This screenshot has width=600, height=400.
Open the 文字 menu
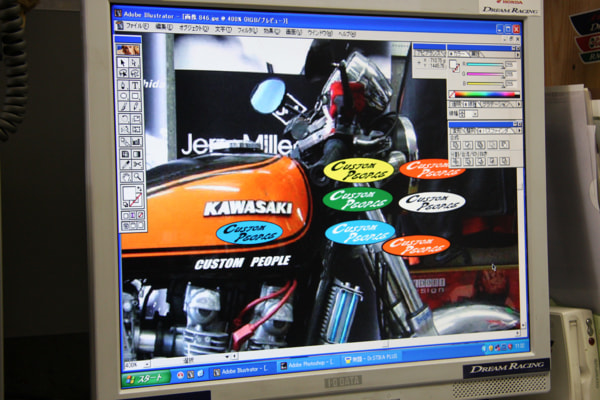[223, 29]
